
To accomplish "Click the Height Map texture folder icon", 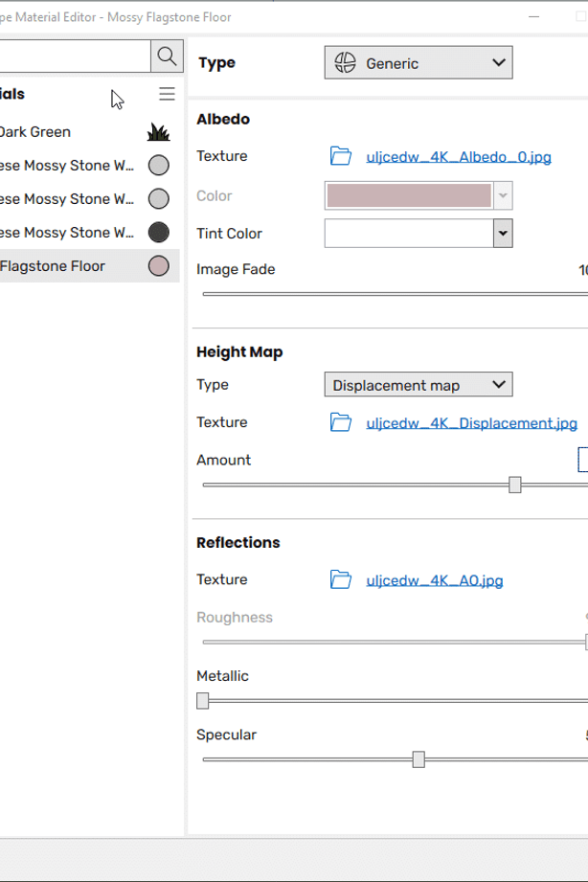I will point(341,422).
